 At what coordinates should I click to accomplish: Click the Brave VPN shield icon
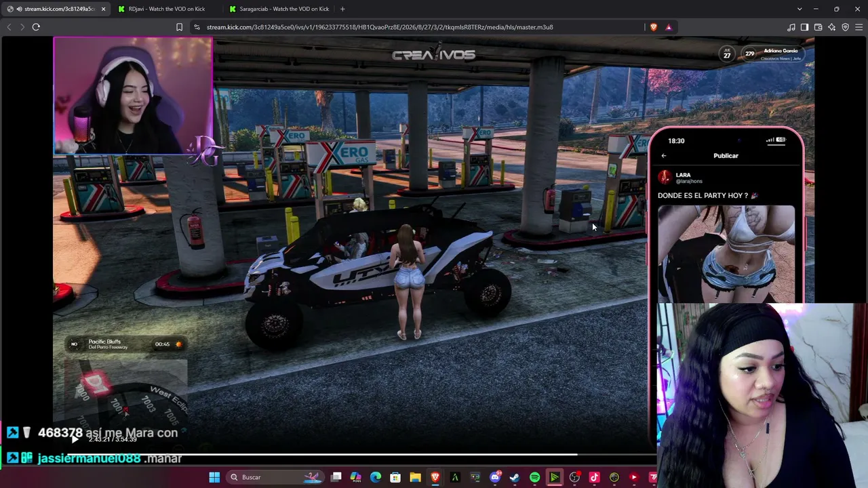[846, 27]
